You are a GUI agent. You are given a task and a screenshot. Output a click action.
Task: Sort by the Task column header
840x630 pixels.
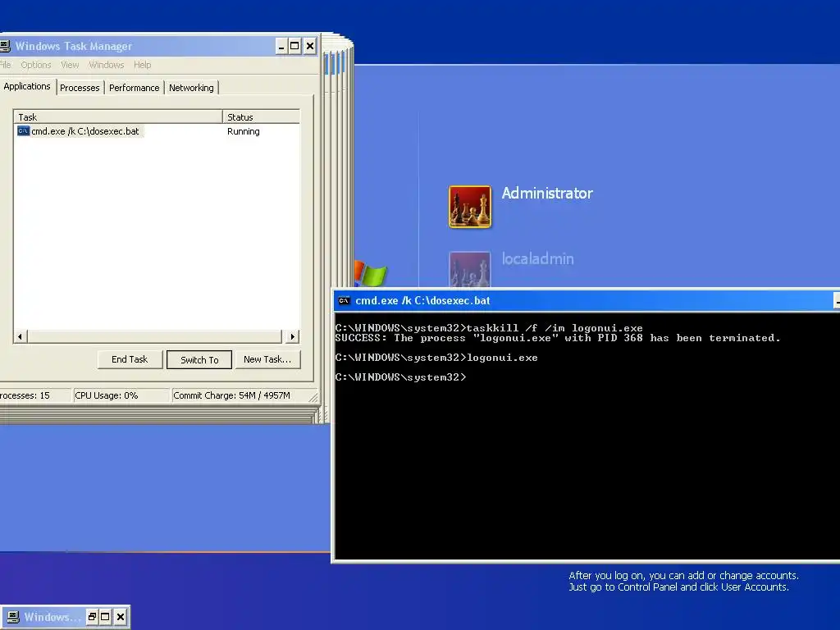click(x=118, y=116)
